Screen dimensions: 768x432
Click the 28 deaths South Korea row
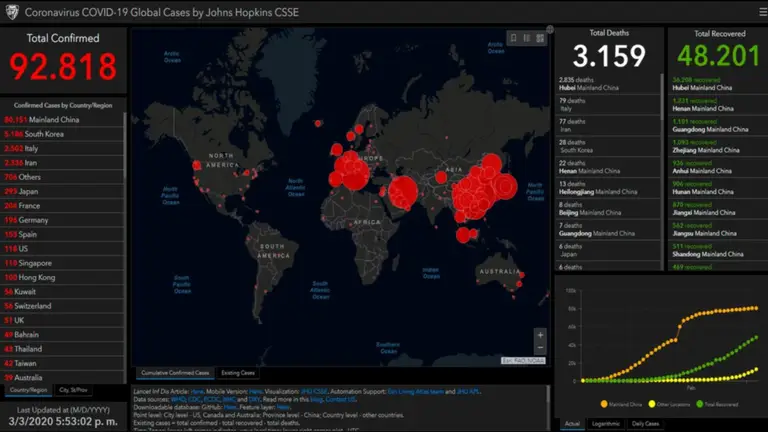607,146
